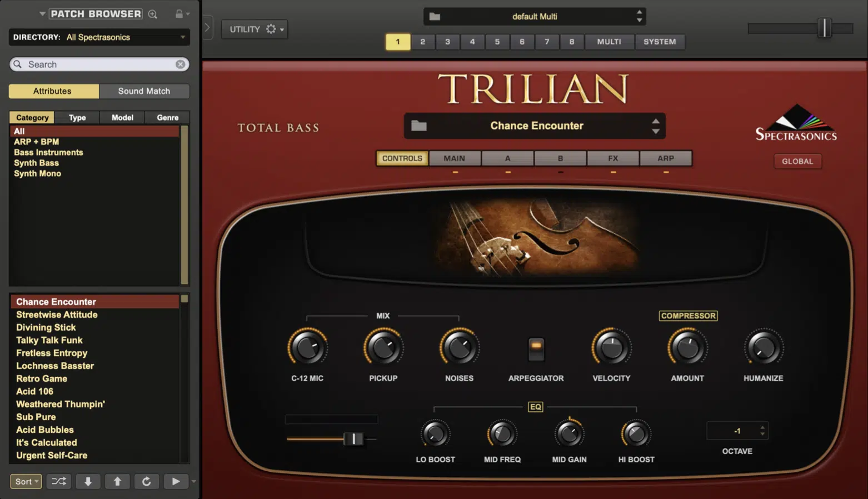The height and width of the screenshot is (499, 868).
Task: Click the Utility gear icon
Action: tap(271, 29)
